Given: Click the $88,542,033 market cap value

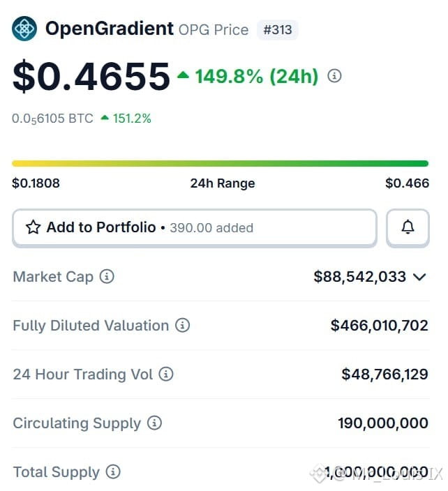Looking at the screenshot, I should pos(359,277).
